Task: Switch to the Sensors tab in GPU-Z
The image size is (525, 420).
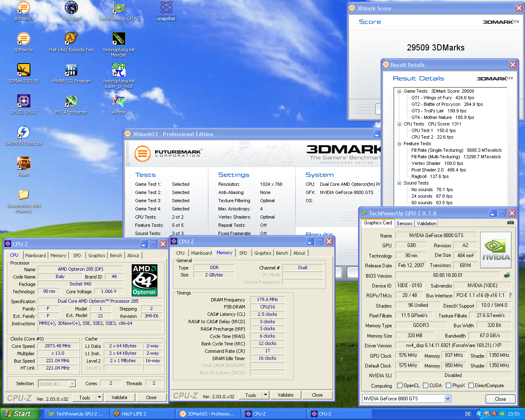Action: (404, 224)
